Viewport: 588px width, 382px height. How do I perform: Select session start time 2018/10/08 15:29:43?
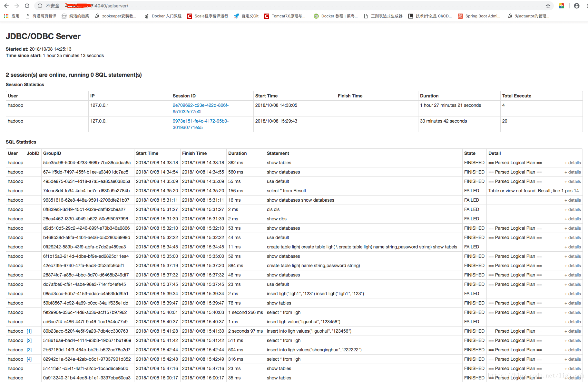click(276, 121)
